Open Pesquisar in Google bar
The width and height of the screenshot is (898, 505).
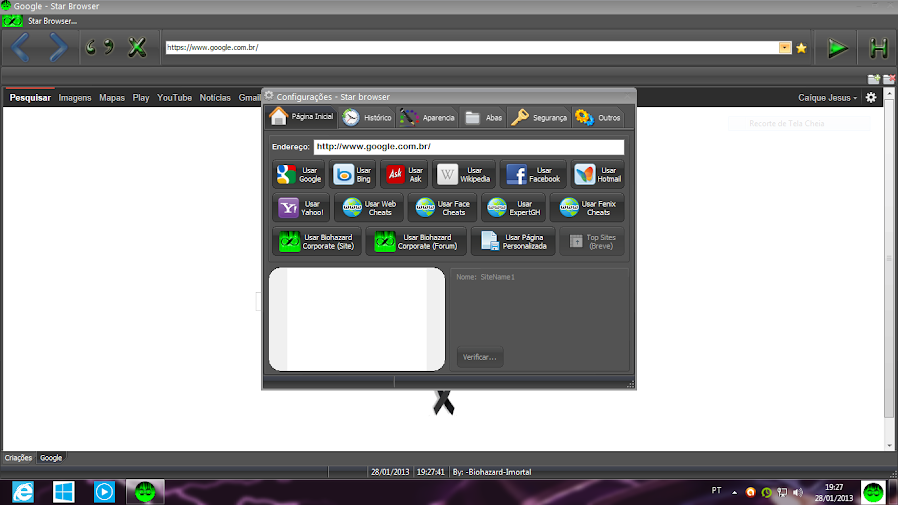(30, 98)
